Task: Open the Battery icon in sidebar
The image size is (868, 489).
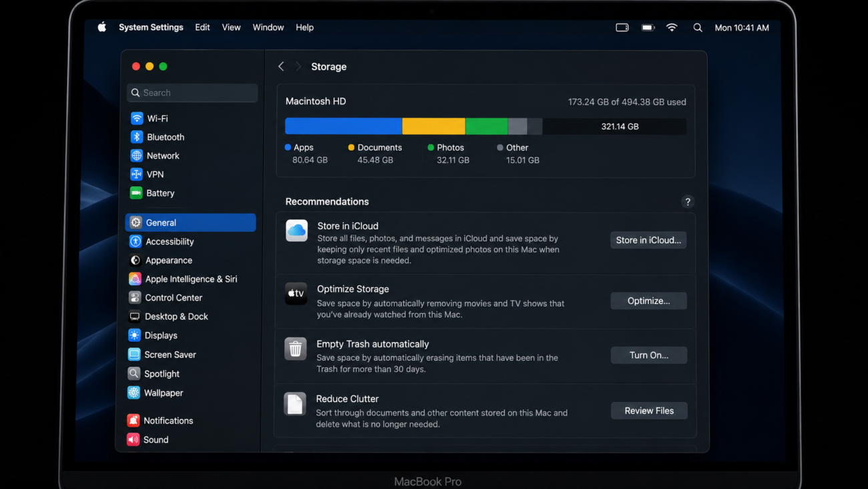Action: click(136, 193)
